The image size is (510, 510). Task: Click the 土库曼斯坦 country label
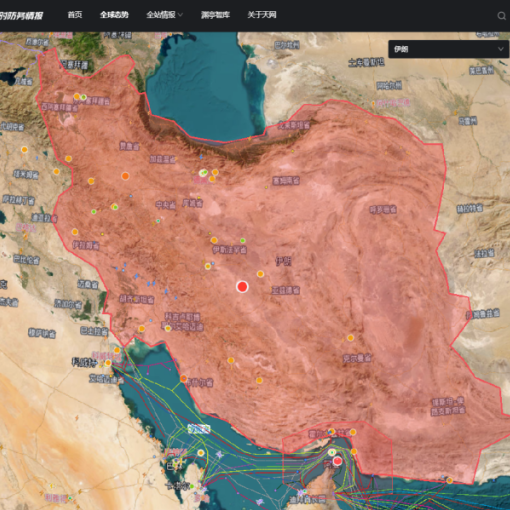click(366, 62)
